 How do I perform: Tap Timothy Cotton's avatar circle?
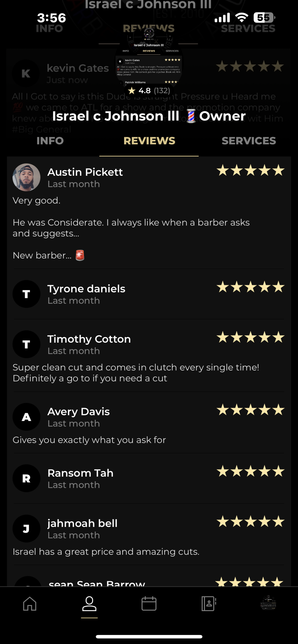26,344
